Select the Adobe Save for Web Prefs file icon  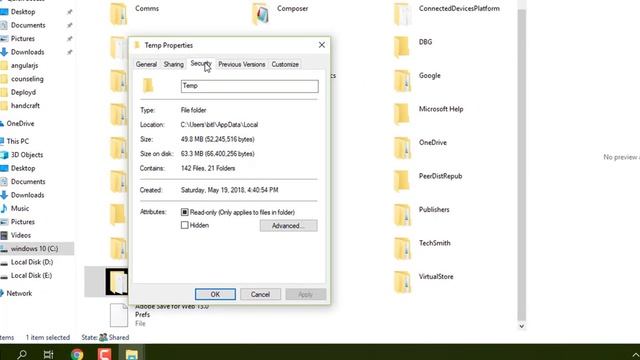pyautogui.click(x=119, y=315)
